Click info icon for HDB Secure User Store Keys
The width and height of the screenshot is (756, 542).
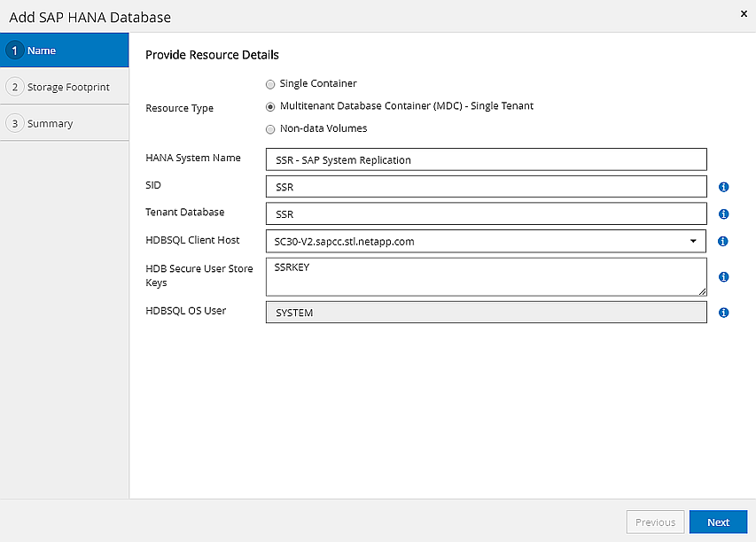click(x=724, y=276)
